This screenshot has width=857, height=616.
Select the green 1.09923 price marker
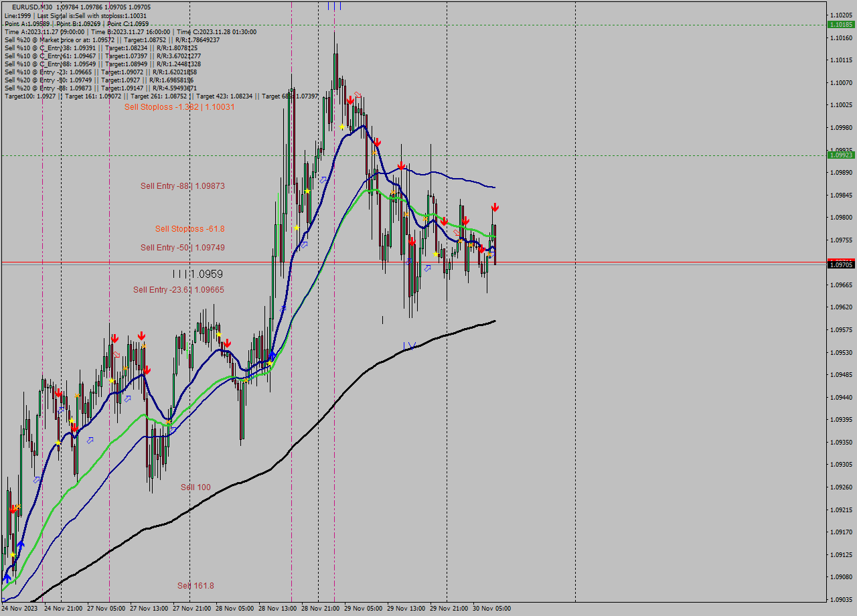(x=840, y=155)
